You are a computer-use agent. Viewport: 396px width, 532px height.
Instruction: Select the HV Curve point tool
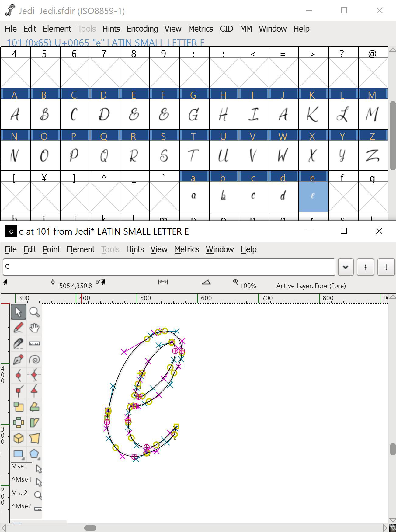[x=34, y=375]
